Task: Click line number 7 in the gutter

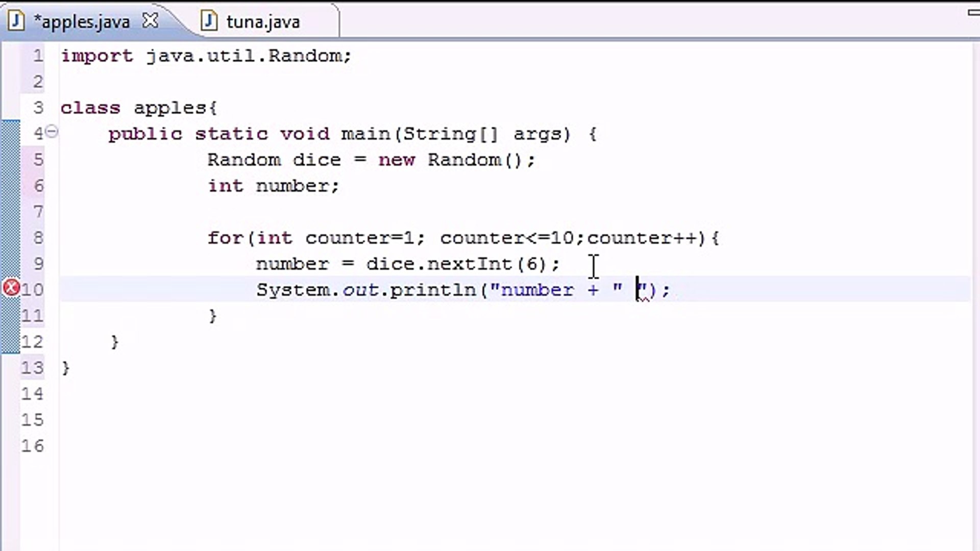Action: (38, 211)
